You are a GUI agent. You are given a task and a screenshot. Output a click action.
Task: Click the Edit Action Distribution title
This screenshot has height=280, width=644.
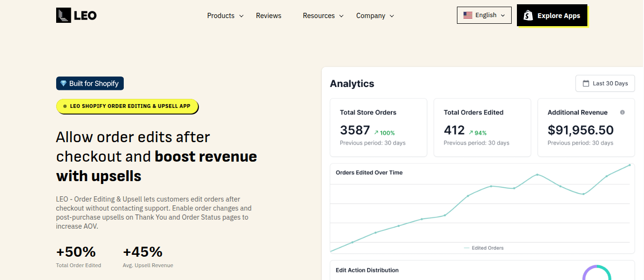point(367,270)
